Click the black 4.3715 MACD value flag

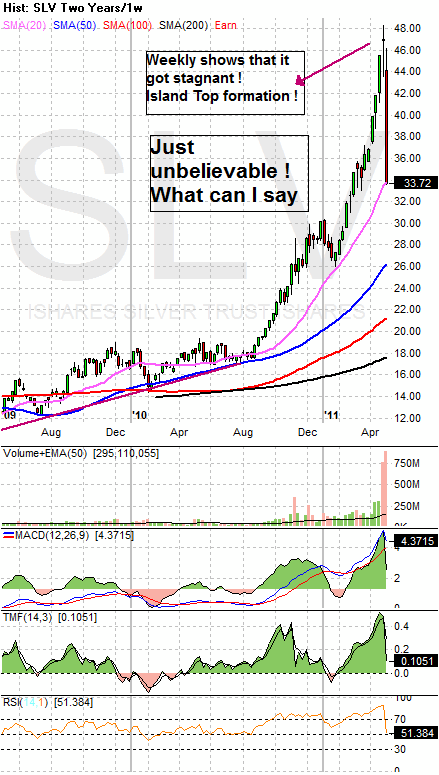click(415, 542)
